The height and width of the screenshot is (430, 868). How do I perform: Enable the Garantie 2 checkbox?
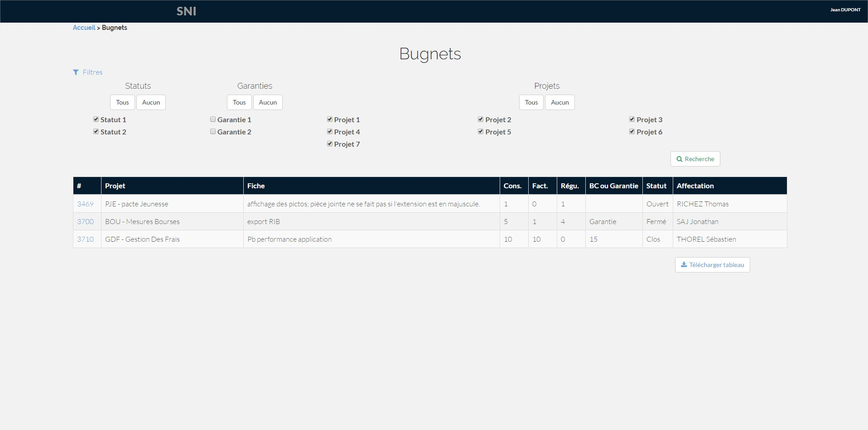pos(213,132)
